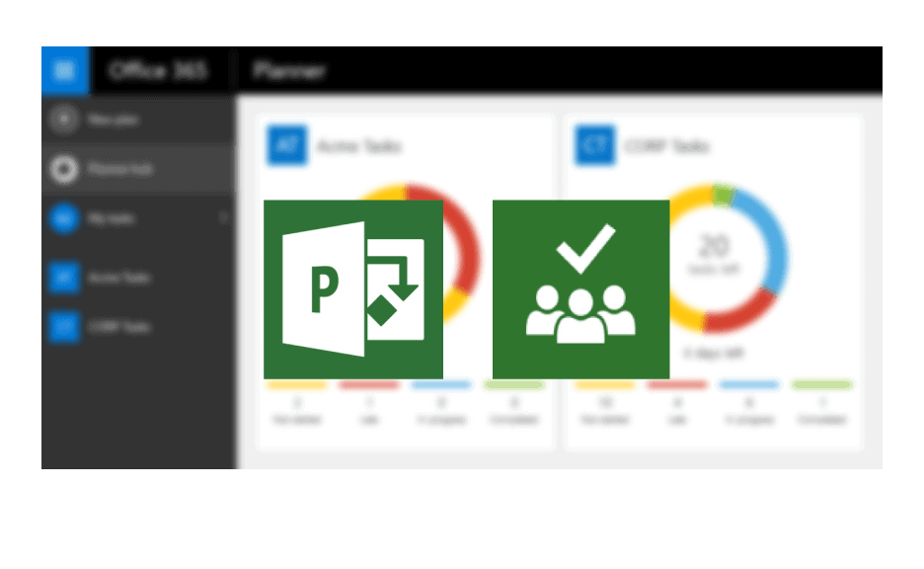Click CORP card green Completed bar
Viewport: 924px width, 569px height.
pos(822,385)
